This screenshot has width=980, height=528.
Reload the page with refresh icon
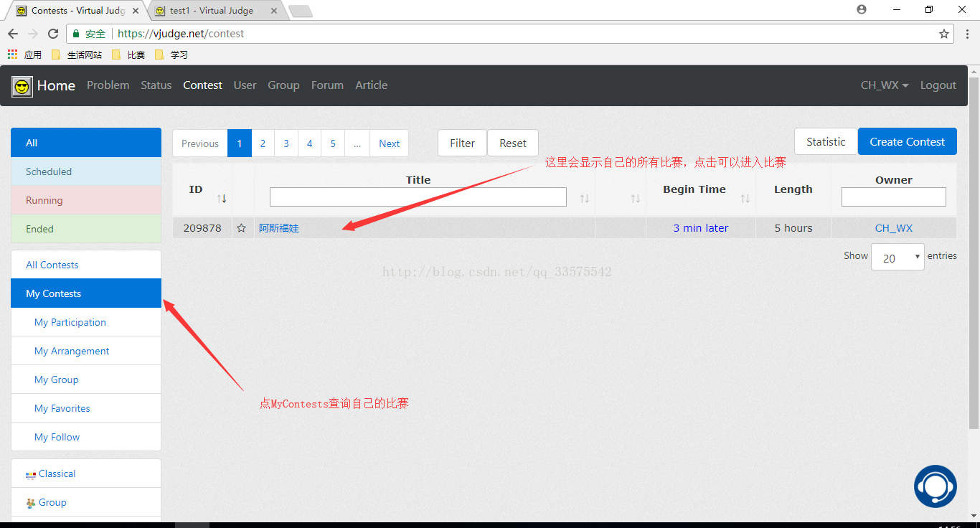pyautogui.click(x=53, y=34)
